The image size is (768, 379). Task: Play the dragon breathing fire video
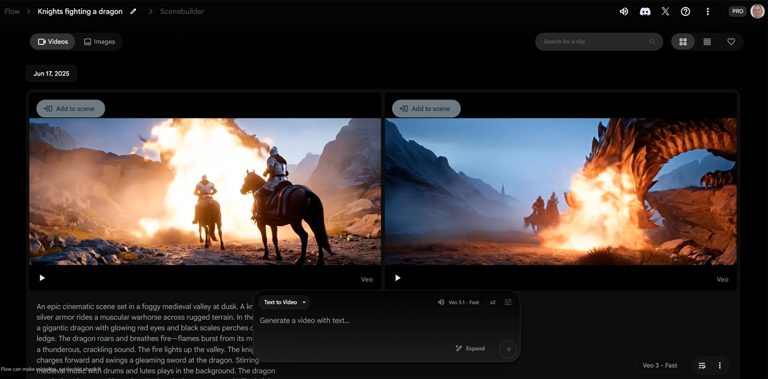coord(398,278)
